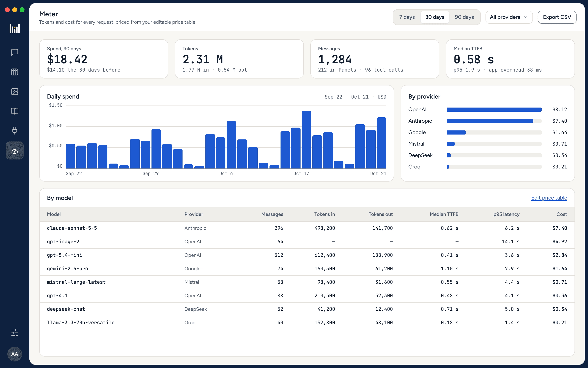Image resolution: width=588 pixels, height=368 pixels.
Task: Click the AA user avatar
Action: point(14,354)
